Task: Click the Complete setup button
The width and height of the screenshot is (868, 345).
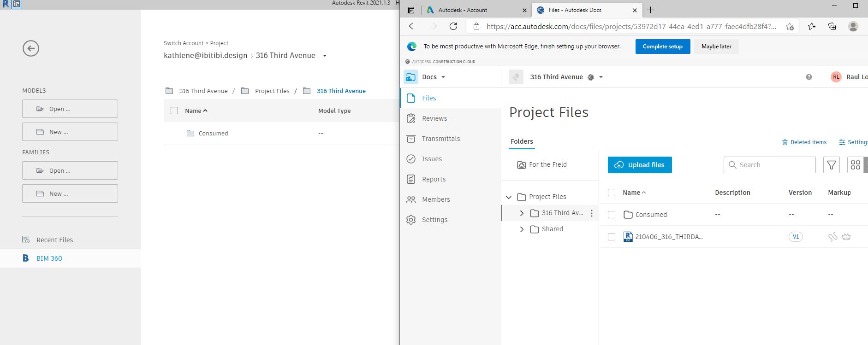Action: [x=663, y=47]
